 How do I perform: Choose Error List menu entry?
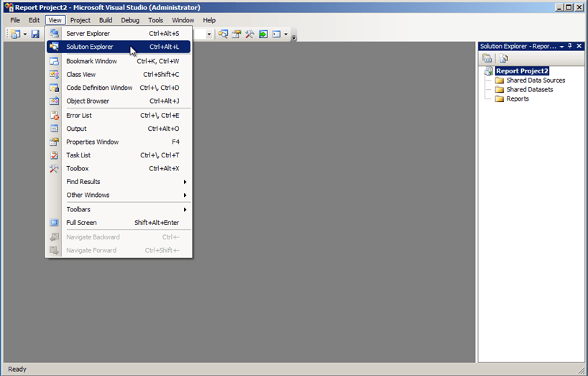click(x=119, y=116)
